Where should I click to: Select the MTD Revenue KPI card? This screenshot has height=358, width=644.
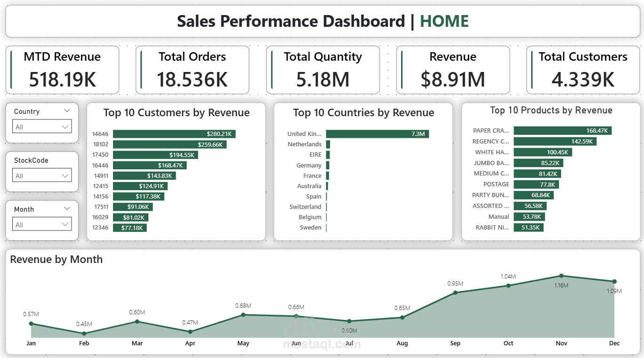tap(62, 70)
